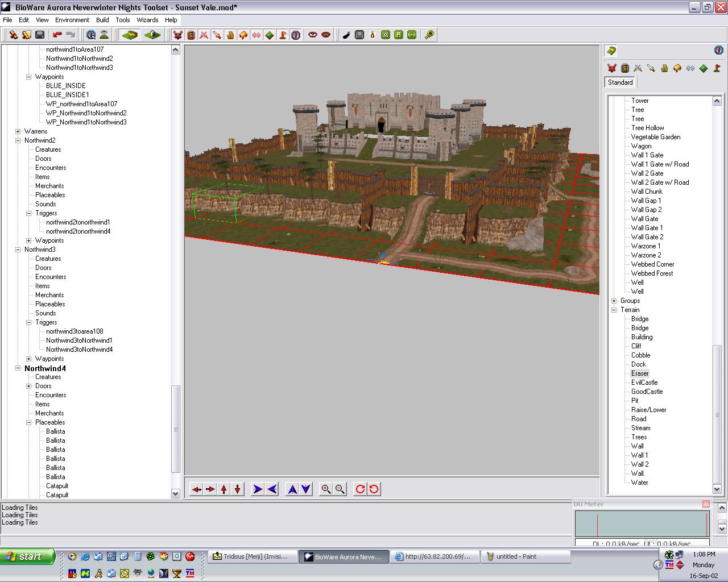
Task: Toggle the creatures icon in top toolbar
Action: (x=178, y=35)
